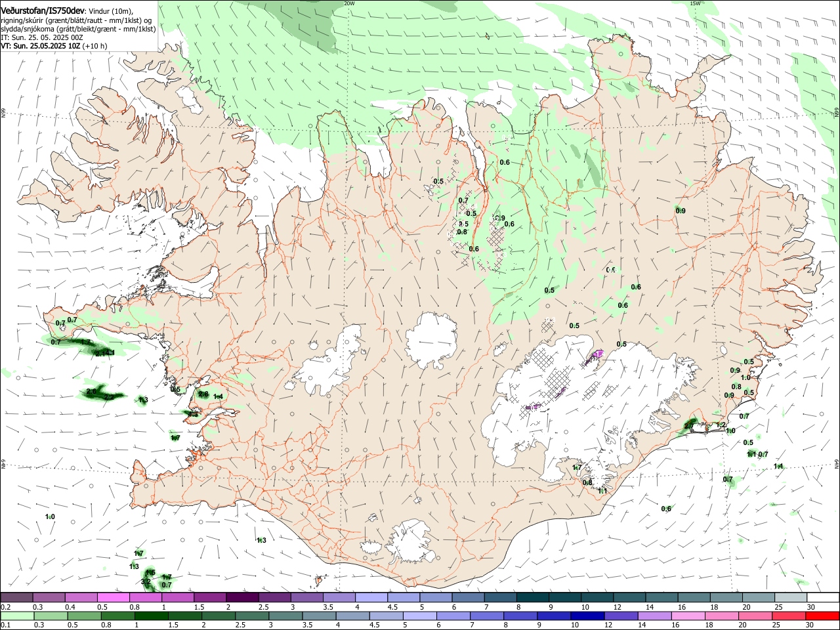
Task: Pick the dark teal swatch labeled 8 in the top legend row
Action: pos(533,597)
